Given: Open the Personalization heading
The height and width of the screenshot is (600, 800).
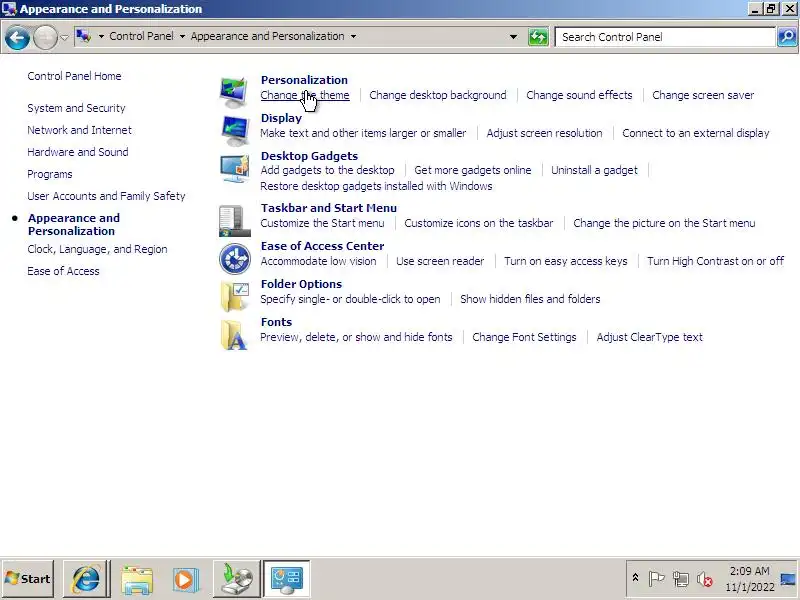Looking at the screenshot, I should (x=304, y=80).
